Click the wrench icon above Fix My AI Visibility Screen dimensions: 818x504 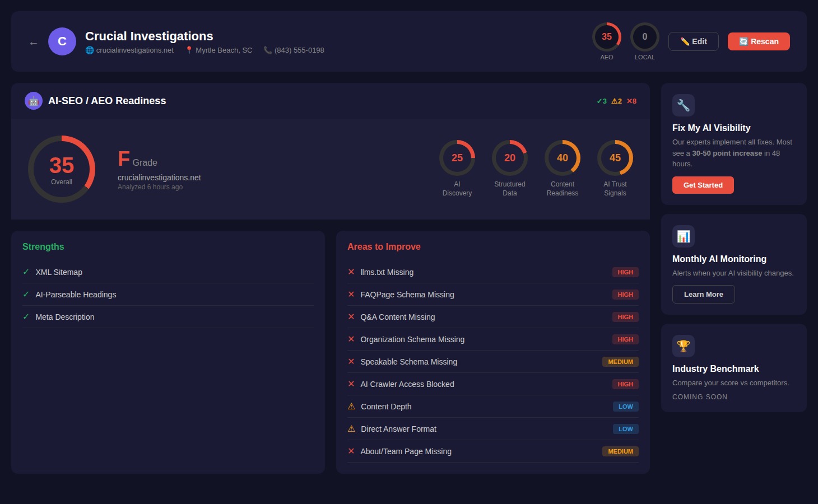point(683,105)
